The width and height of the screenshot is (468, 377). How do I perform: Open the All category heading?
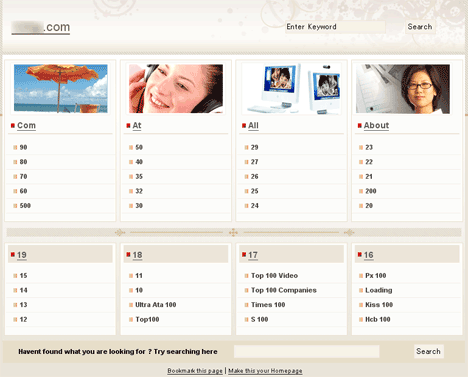253,126
